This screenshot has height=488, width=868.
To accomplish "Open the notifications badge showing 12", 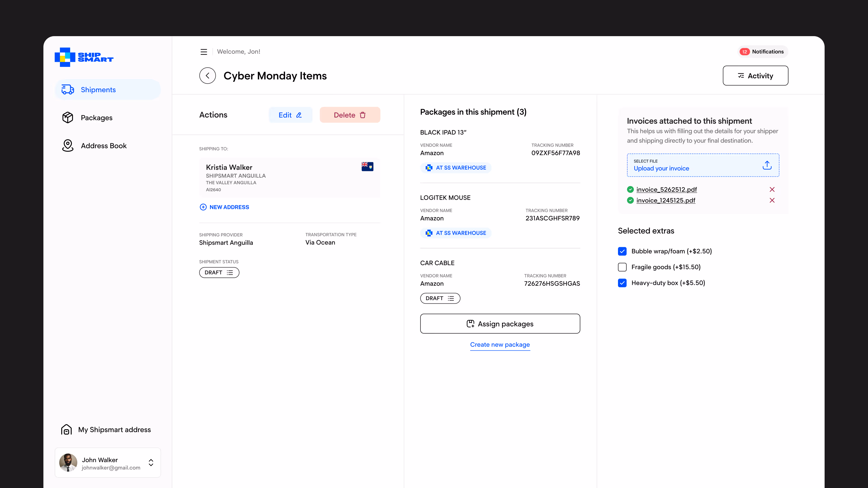I will 744,52.
